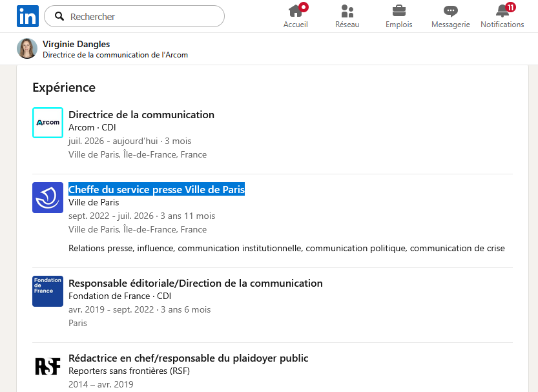The image size is (538, 392).
Task: Click 'Directrice de la communication de l'Arcom' headline
Action: pyautogui.click(x=115, y=55)
